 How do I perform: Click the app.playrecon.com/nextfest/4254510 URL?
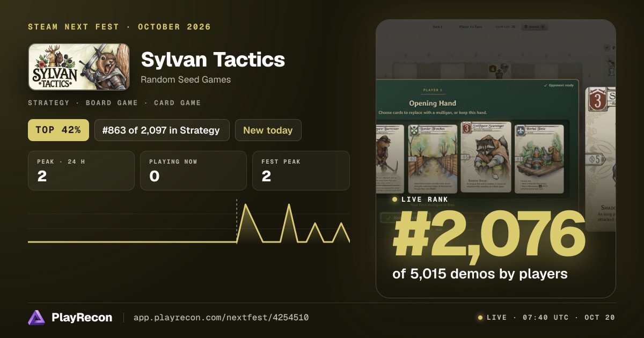[x=221, y=318]
